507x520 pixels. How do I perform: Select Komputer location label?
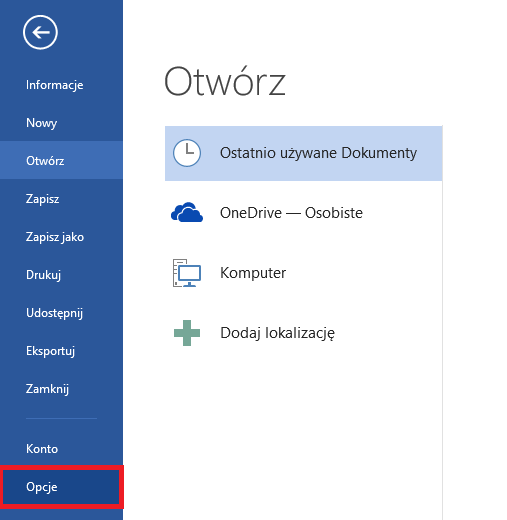coord(253,273)
